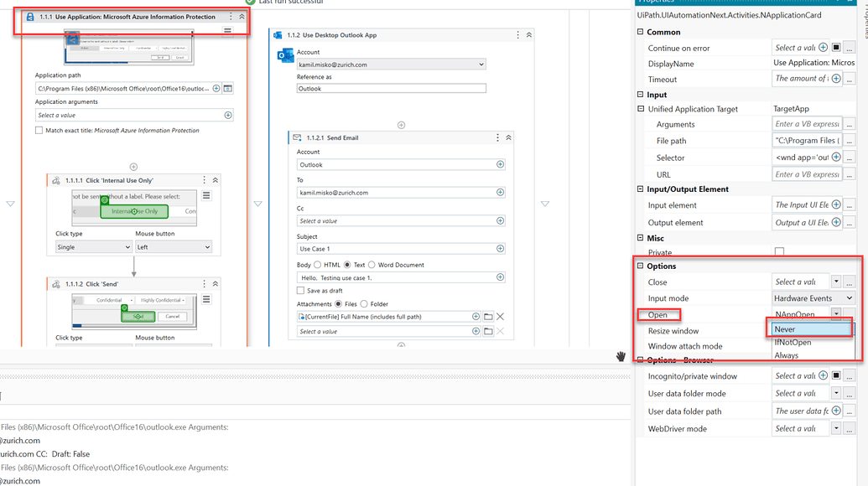Open Input mode dropdown showing Hardware Events
Viewport: 868px width, 486px height.
click(813, 298)
